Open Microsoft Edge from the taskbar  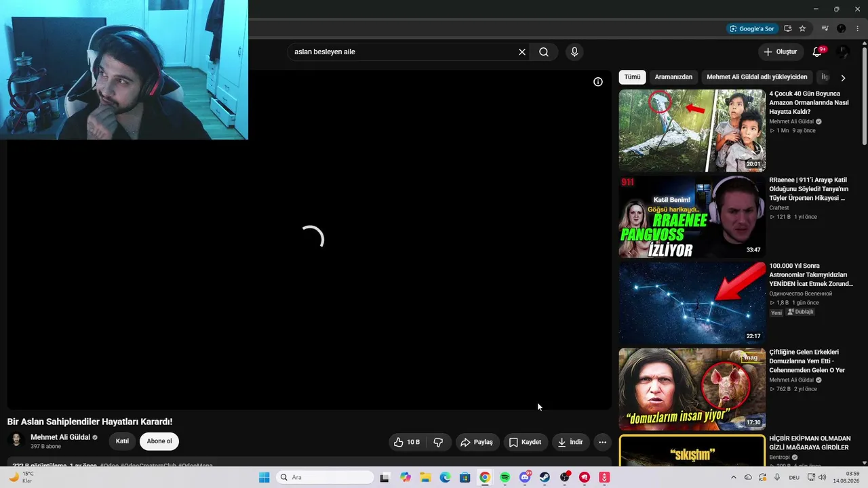point(445,477)
